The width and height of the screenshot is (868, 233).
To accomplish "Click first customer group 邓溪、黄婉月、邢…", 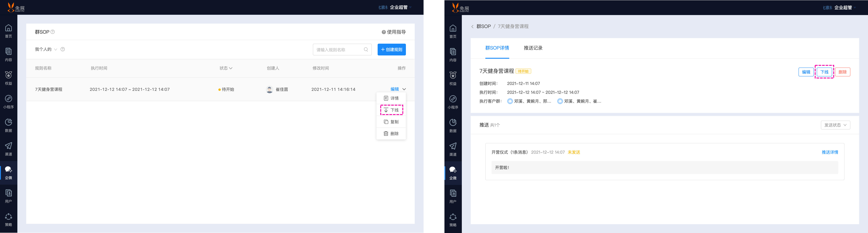I will coord(529,101).
